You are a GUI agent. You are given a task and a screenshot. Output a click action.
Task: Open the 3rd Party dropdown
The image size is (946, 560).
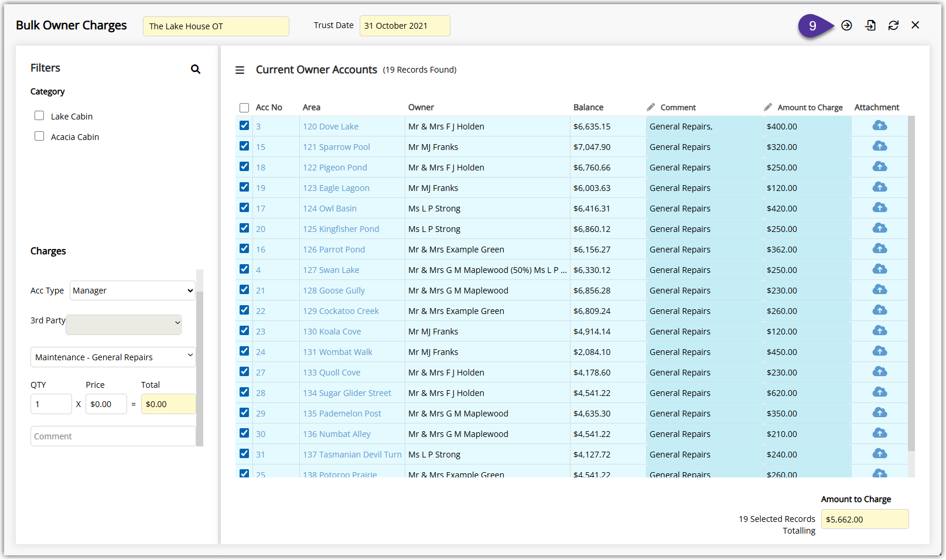(x=124, y=325)
